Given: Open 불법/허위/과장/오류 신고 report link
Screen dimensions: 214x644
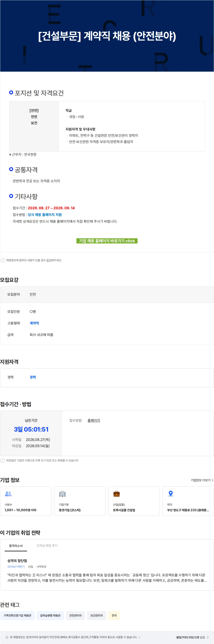Looking at the screenshot, I should (191, 637).
